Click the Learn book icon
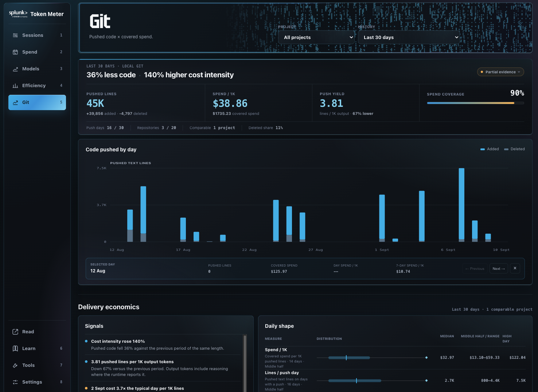The height and width of the screenshot is (392, 538). [x=15, y=349]
